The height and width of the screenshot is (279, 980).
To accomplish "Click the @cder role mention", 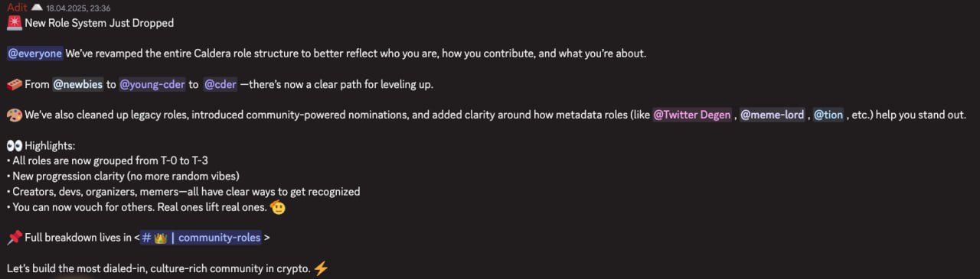I will click(220, 84).
